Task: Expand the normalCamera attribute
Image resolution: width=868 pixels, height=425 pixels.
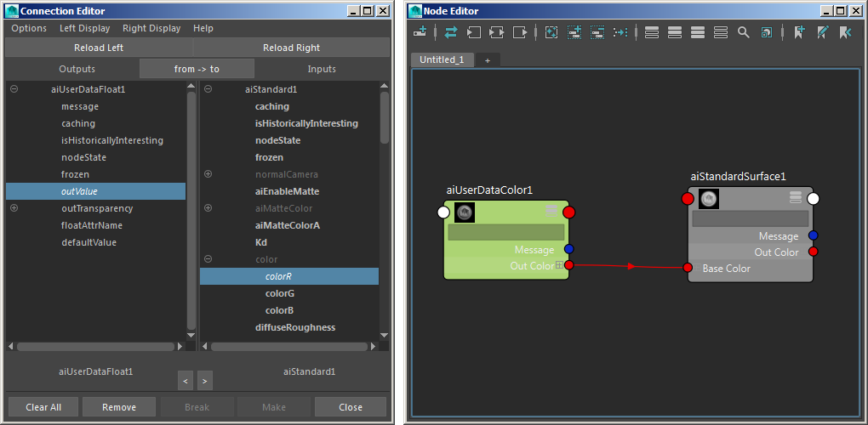Action: click(208, 173)
